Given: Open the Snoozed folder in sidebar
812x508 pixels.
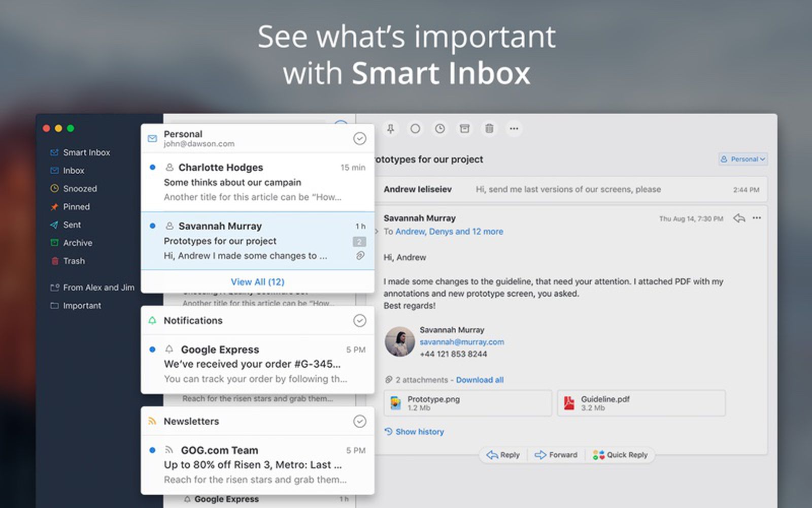Looking at the screenshot, I should (x=80, y=188).
